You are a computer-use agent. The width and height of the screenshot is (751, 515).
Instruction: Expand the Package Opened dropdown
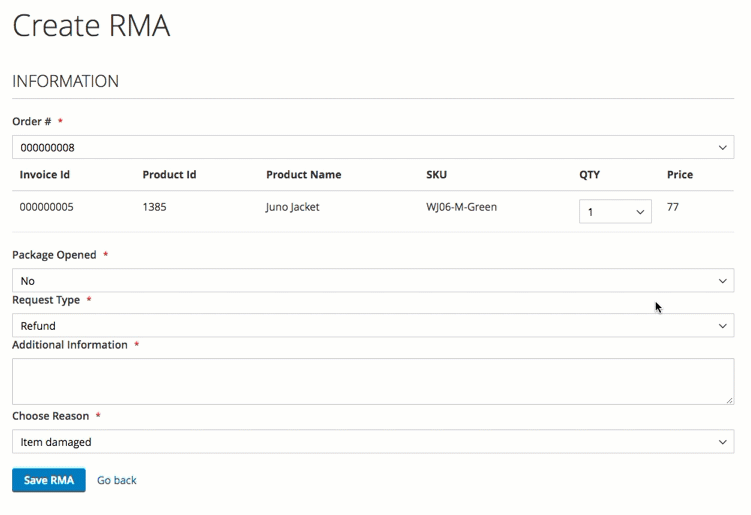(372, 281)
